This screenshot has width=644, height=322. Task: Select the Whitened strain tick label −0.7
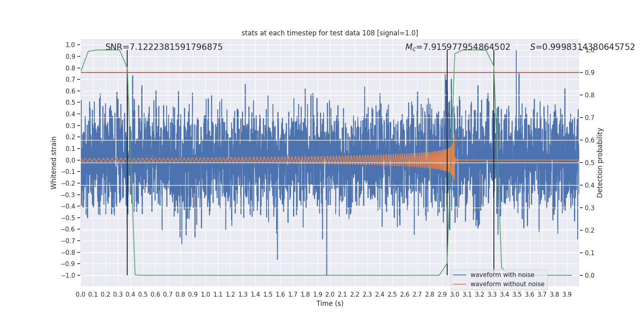[x=68, y=241]
